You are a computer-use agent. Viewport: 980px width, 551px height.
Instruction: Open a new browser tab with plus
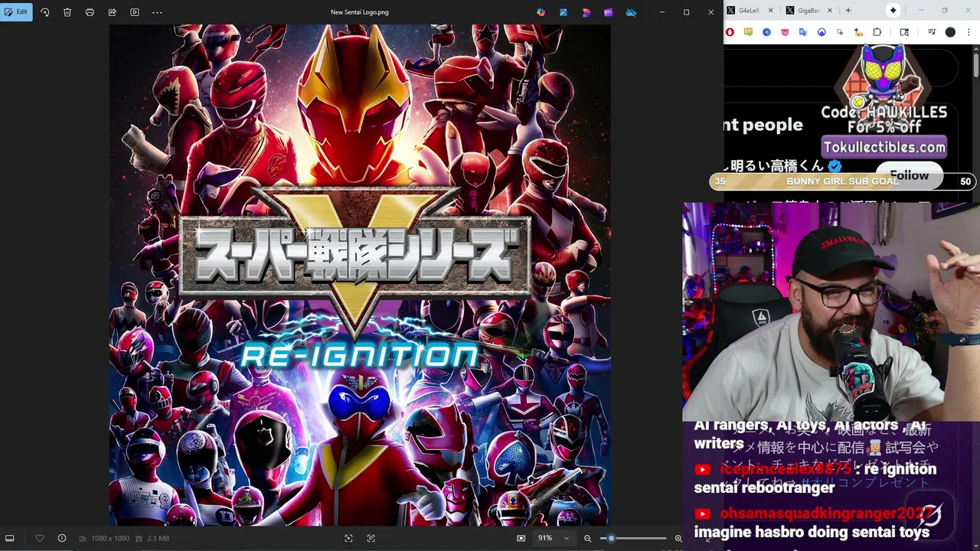(x=848, y=11)
